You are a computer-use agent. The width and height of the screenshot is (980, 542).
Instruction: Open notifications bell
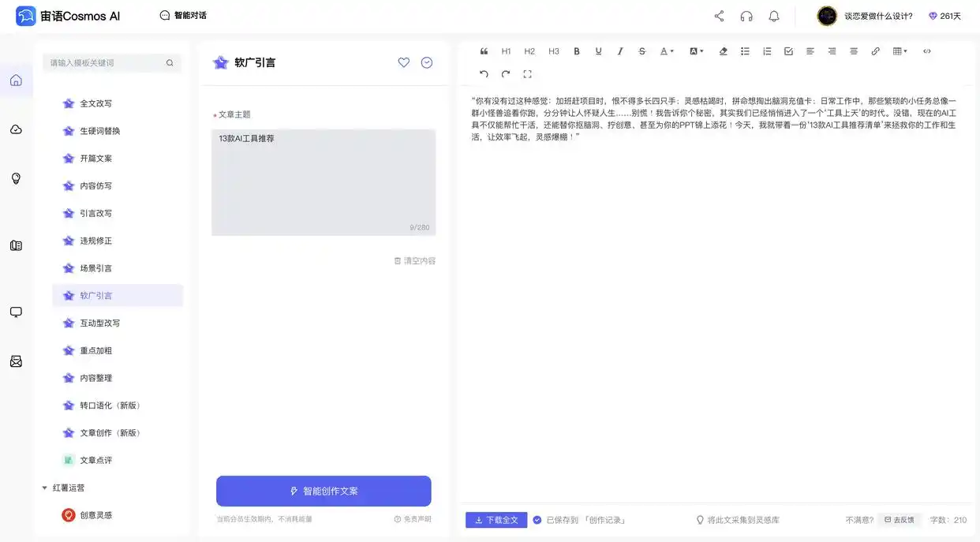point(774,16)
